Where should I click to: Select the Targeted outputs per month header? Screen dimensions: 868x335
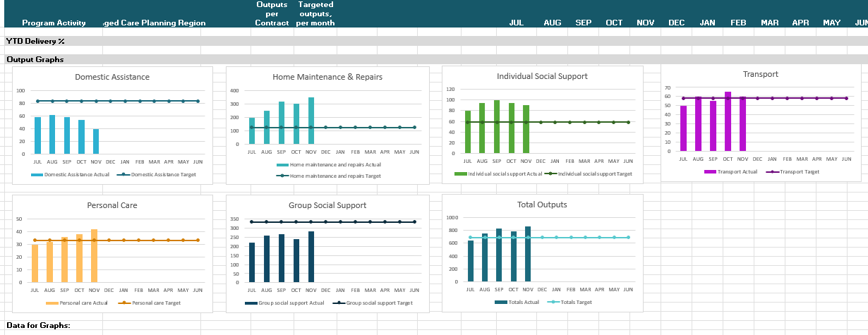pos(315,14)
